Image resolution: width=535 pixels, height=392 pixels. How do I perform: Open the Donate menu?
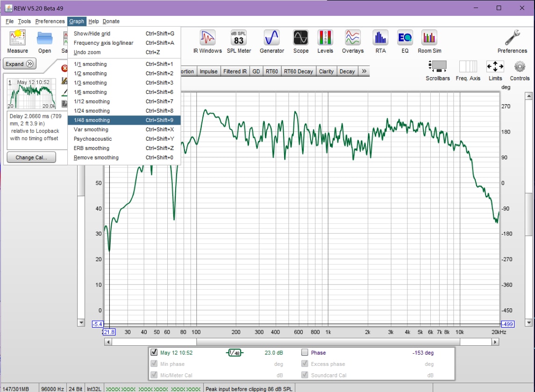(x=111, y=21)
